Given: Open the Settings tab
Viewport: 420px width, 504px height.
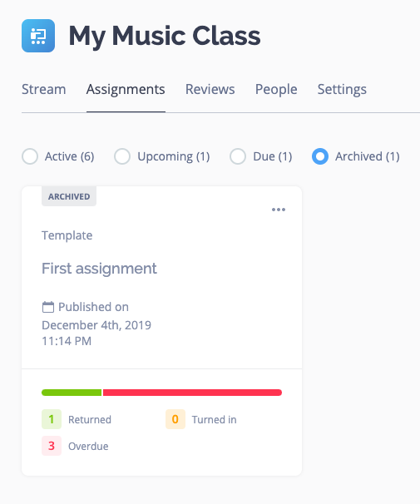Looking at the screenshot, I should click(342, 89).
